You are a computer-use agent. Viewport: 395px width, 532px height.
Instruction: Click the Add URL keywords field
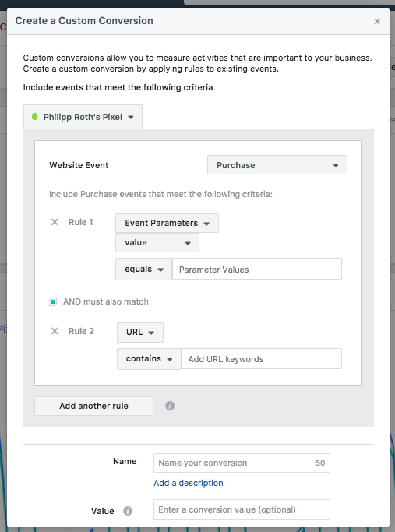click(261, 358)
